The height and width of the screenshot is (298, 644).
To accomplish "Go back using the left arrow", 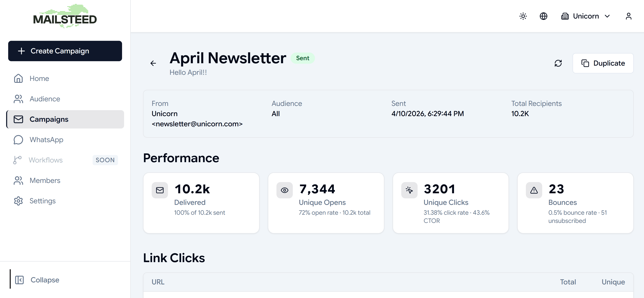I will click(153, 63).
